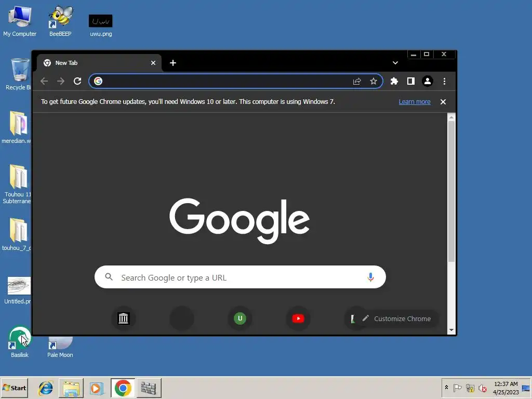Open the YouTube shortcut tile
Screen dimensions: 532x399
[x=298, y=318]
